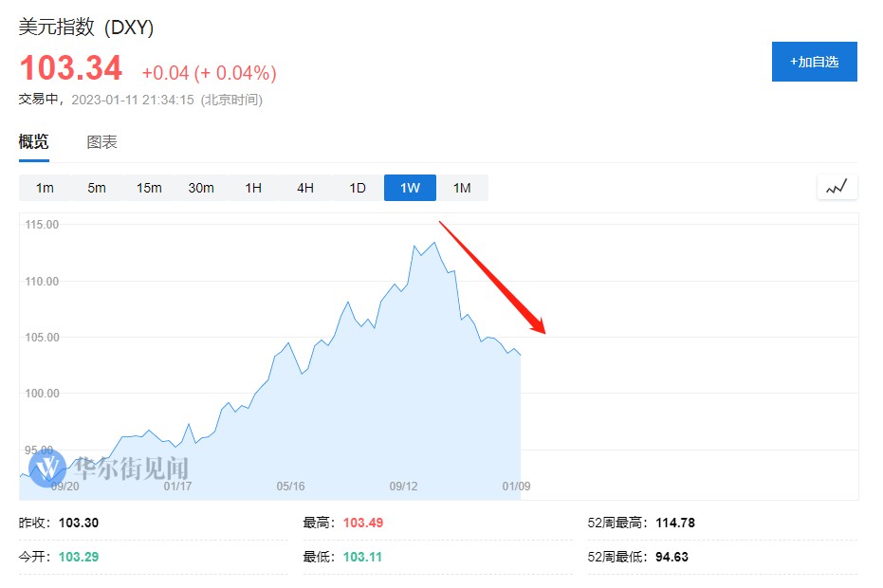883x588 pixels.
Task: Change the timeframe to 1D
Action: click(x=358, y=188)
